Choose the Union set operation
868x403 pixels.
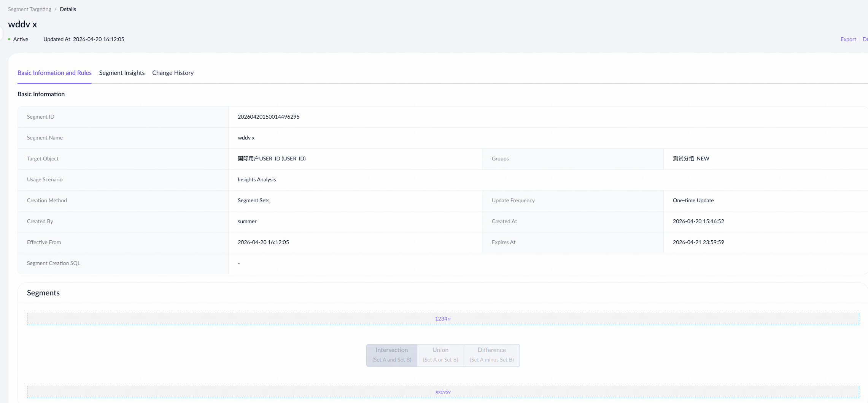[x=440, y=355]
